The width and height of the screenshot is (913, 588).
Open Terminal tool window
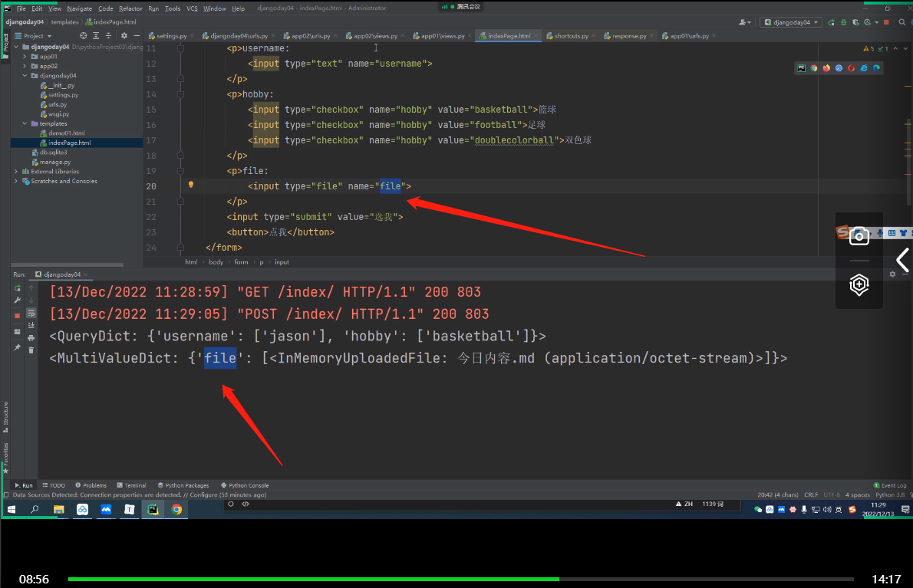pyautogui.click(x=132, y=485)
